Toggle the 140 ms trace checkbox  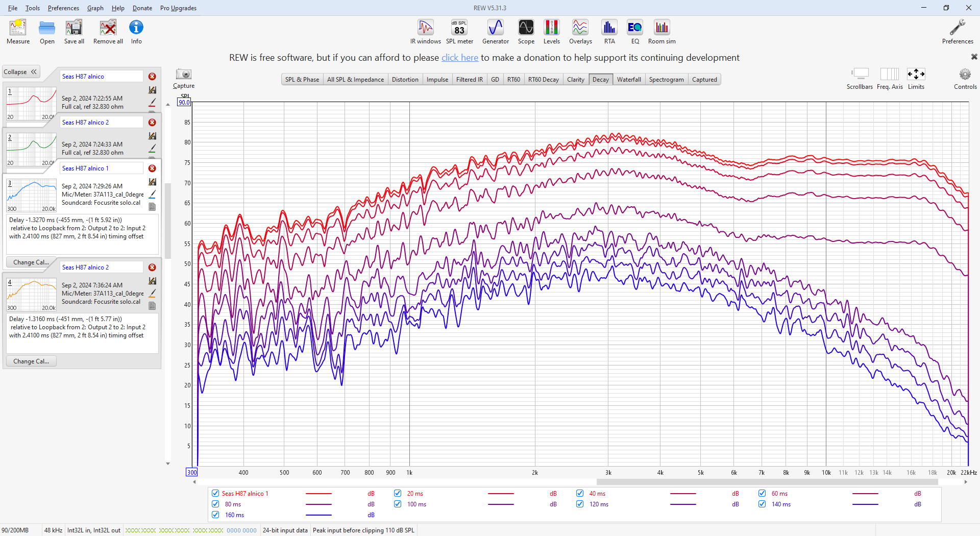click(x=762, y=504)
